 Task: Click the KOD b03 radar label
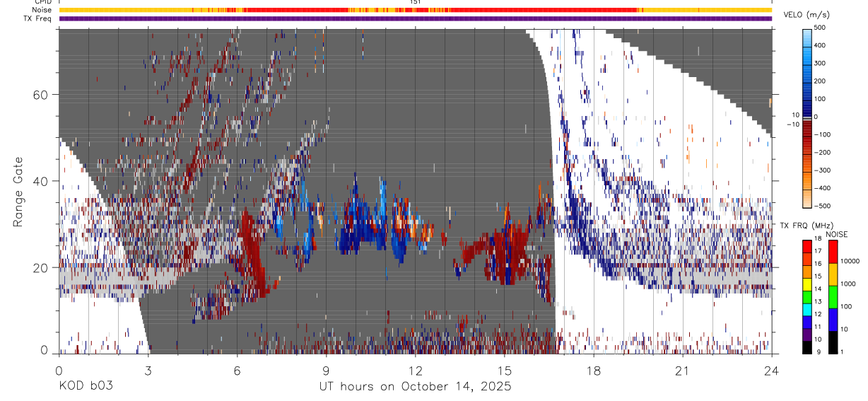[x=85, y=386]
